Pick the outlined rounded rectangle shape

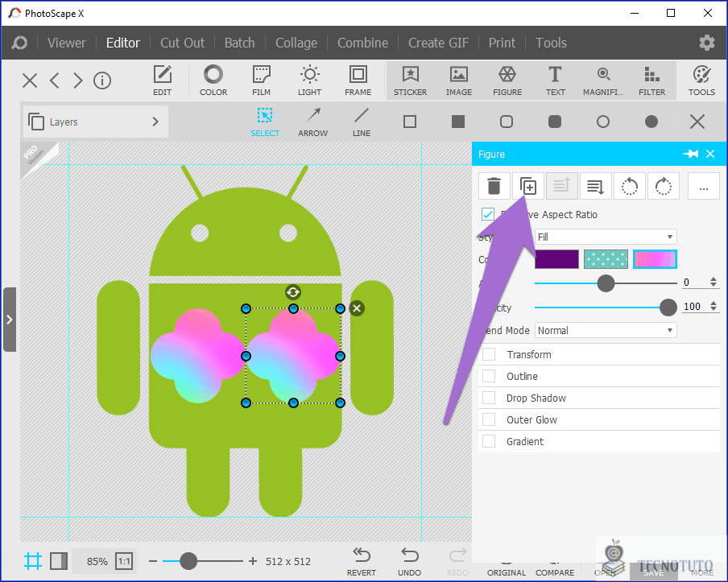[507, 122]
